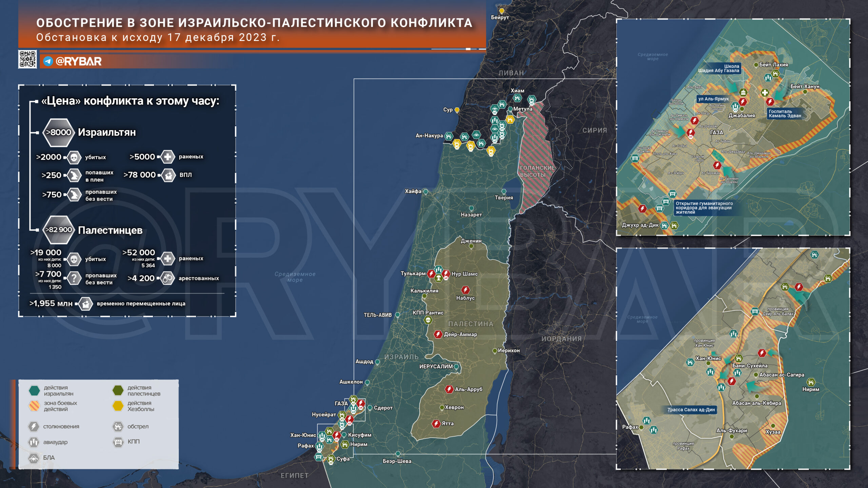The height and width of the screenshot is (488, 868).
Task: Click the striped зона боевых действий swatch
Action: point(34,406)
